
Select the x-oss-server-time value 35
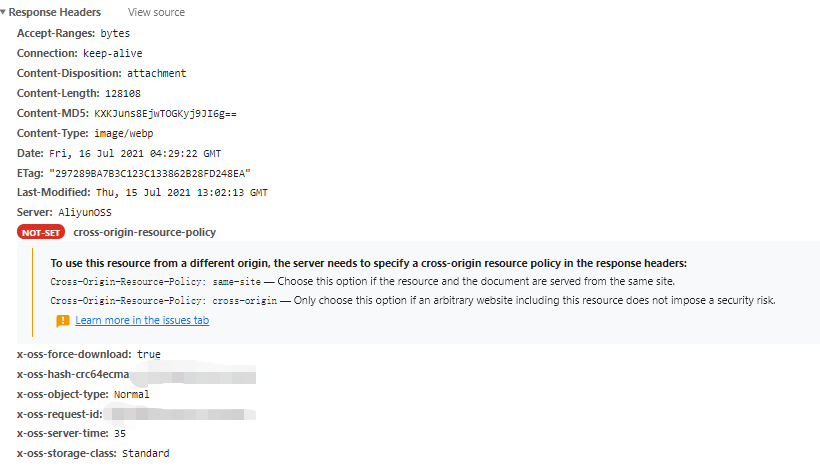pyautogui.click(x=120, y=433)
